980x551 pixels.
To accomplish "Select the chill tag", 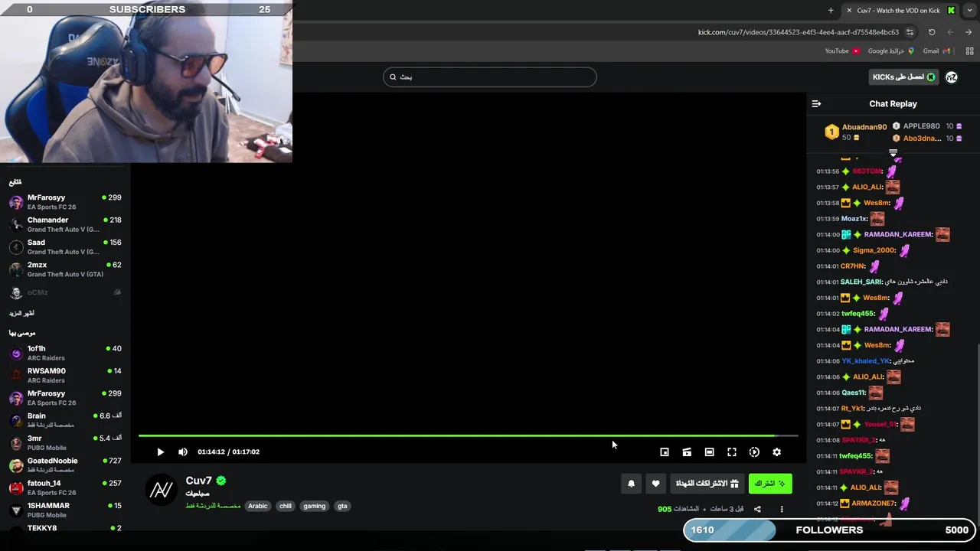I will click(286, 506).
